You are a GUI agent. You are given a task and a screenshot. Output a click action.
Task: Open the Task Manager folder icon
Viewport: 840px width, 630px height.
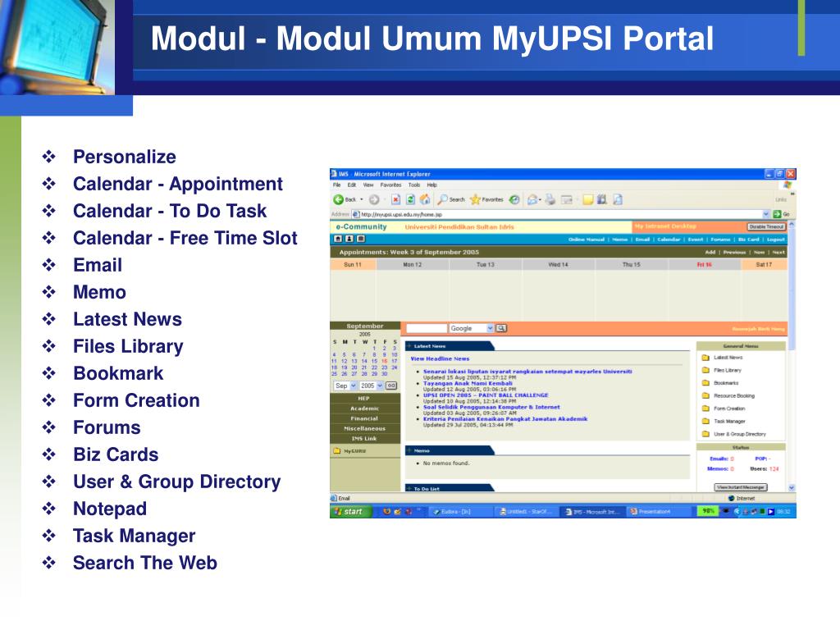pos(705,422)
